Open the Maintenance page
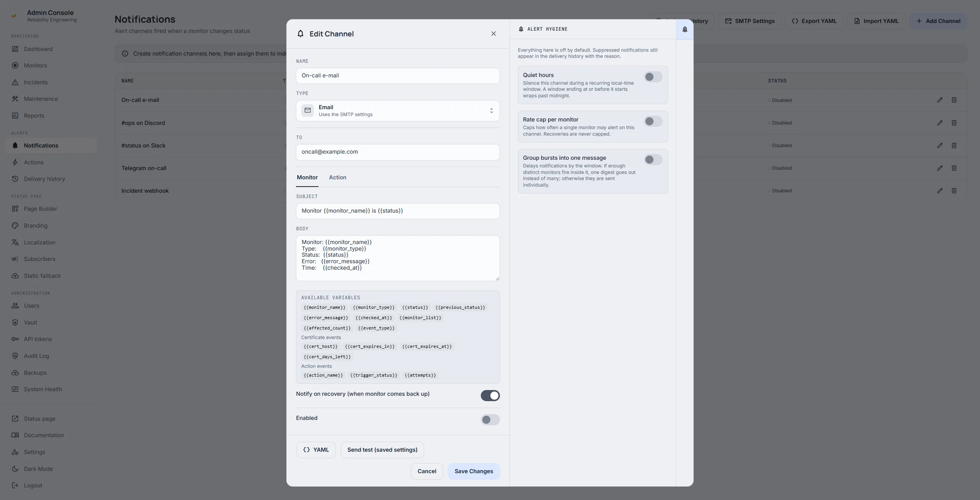This screenshot has height=500, width=980. [x=51, y=99]
